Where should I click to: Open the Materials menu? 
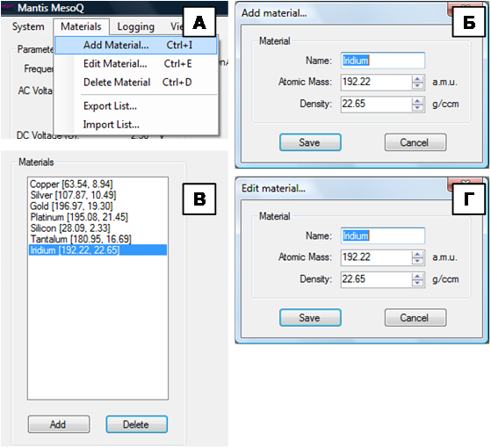click(81, 26)
